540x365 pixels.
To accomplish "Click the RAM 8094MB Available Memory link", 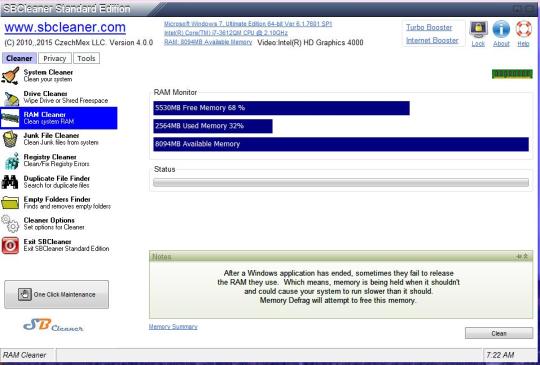I will pyautogui.click(x=208, y=42).
